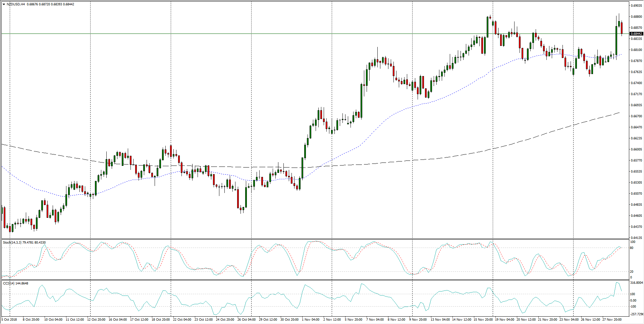Click the CCI(14) indicator label
This screenshot has width=644, height=324.
[9, 283]
